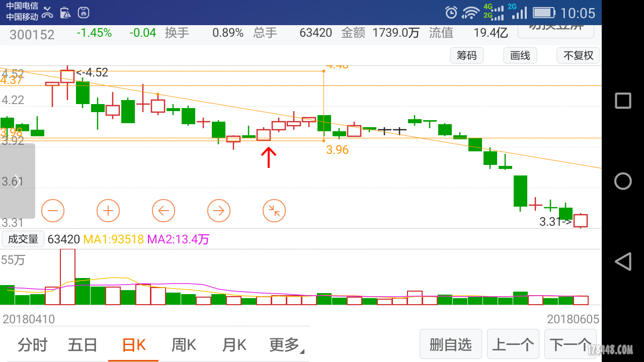The height and width of the screenshot is (362, 644).
Task: Tap the MA1:93518 volume label
Action: click(x=114, y=239)
